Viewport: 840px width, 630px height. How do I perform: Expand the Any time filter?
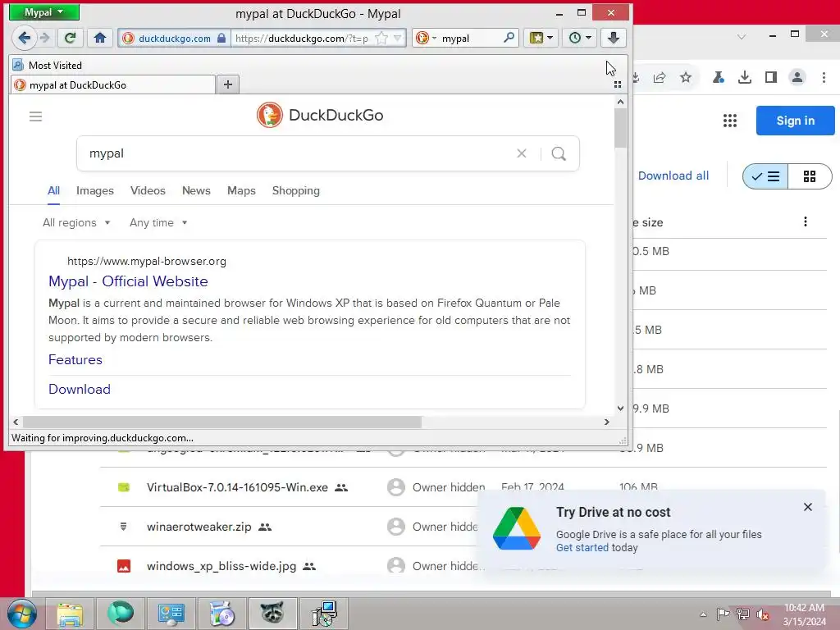(x=158, y=222)
